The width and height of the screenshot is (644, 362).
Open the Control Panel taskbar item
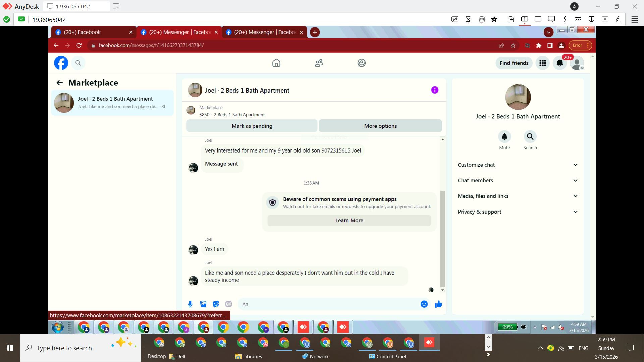coord(387,356)
